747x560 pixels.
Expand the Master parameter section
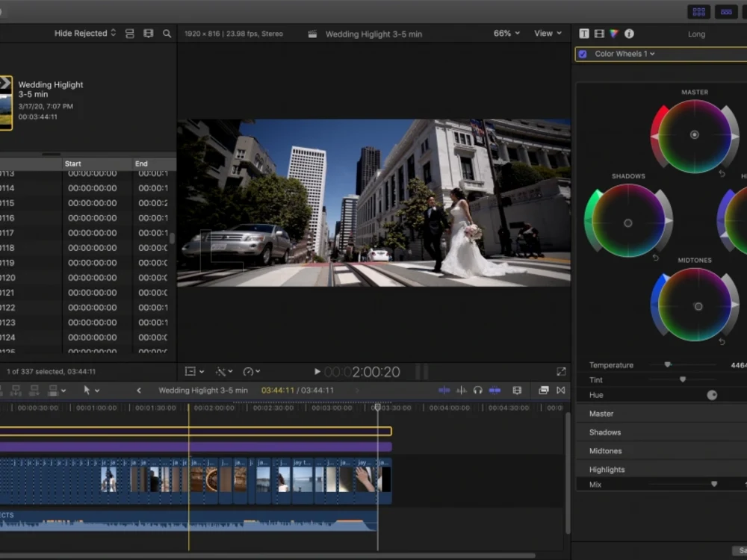[661, 414]
